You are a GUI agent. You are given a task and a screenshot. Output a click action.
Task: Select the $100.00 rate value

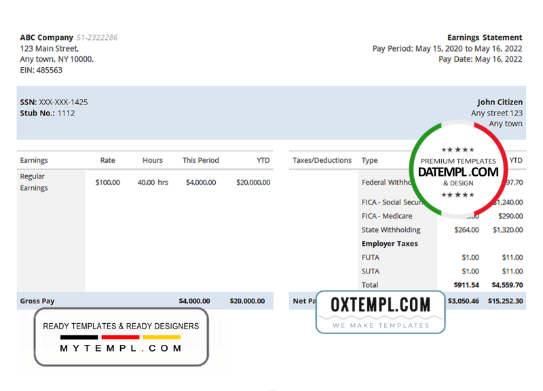click(108, 183)
